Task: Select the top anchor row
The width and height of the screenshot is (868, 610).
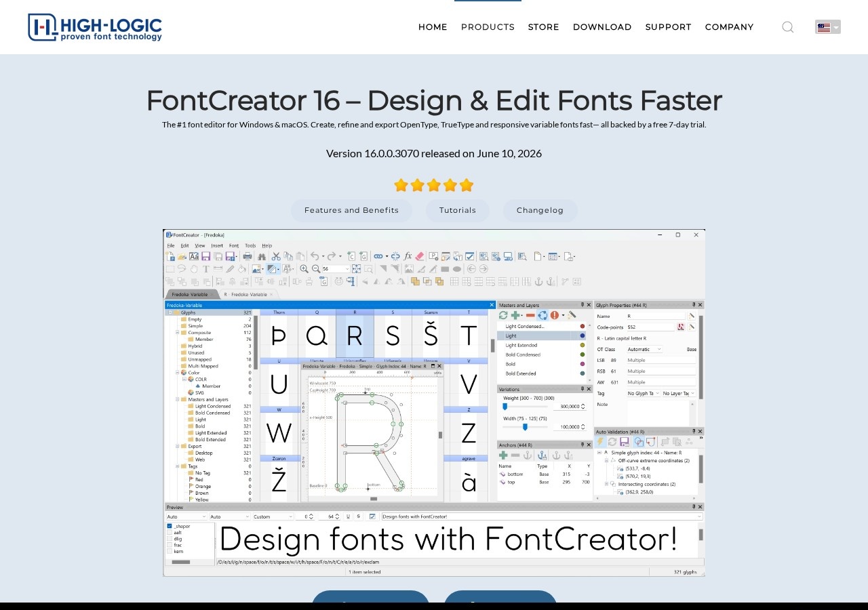Action: (545, 482)
